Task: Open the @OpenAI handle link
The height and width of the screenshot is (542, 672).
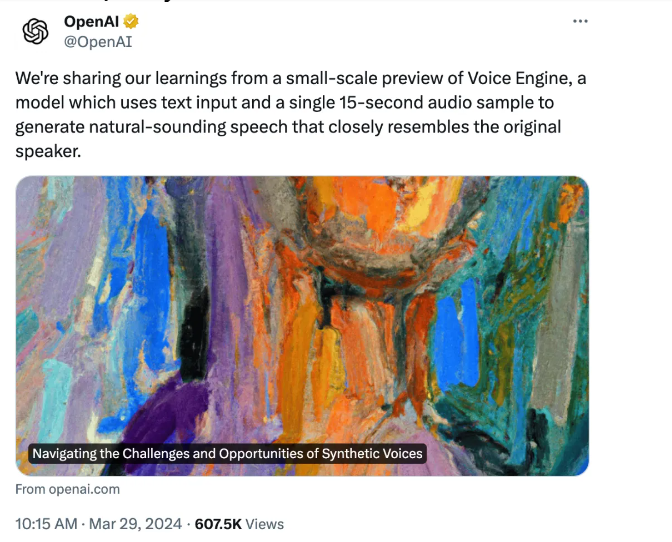Action: pos(98,42)
